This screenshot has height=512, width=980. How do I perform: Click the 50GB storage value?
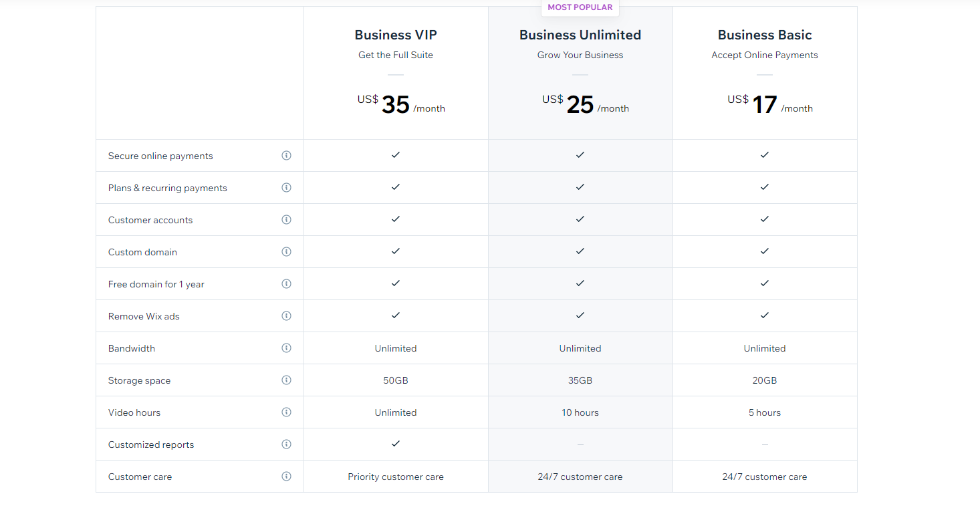pos(396,381)
